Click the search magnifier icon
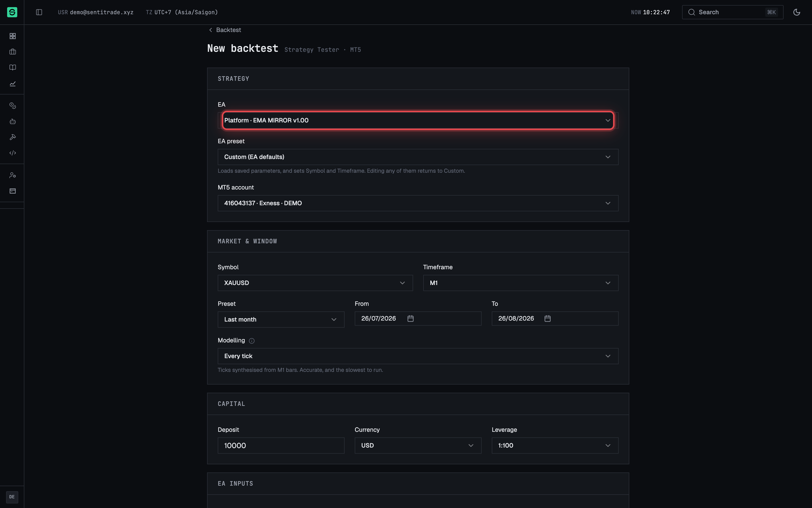Screen dimensions: 812x508 coord(691,12)
